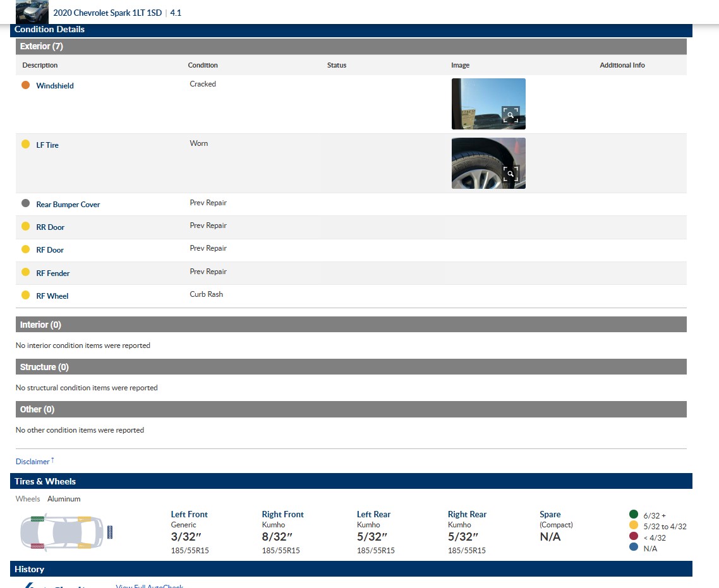
Task: Click the yellow dot beside RF Door
Action: (26, 249)
